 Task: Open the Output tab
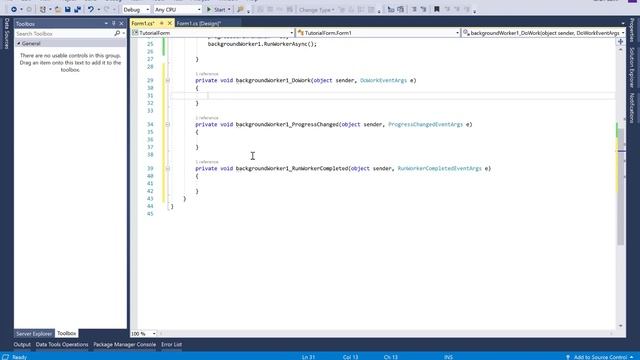[22, 344]
